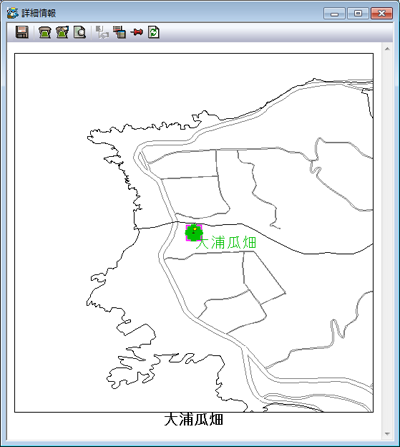Viewport: 400px width, 447px height.
Task: Click the vertical scrollbar track
Action: pos(387,241)
